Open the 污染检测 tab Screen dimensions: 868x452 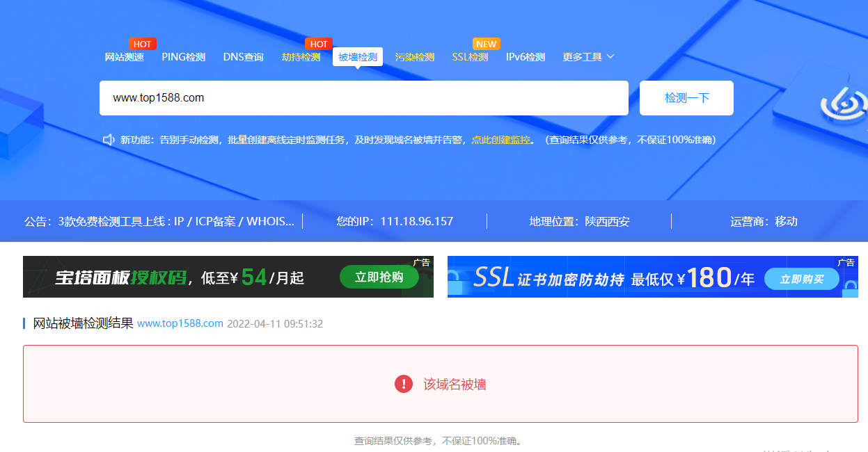415,57
